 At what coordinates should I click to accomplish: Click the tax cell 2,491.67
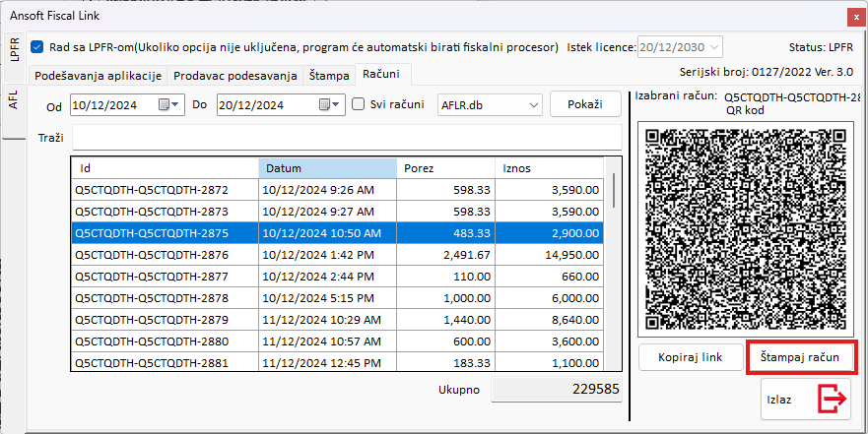[x=446, y=255]
